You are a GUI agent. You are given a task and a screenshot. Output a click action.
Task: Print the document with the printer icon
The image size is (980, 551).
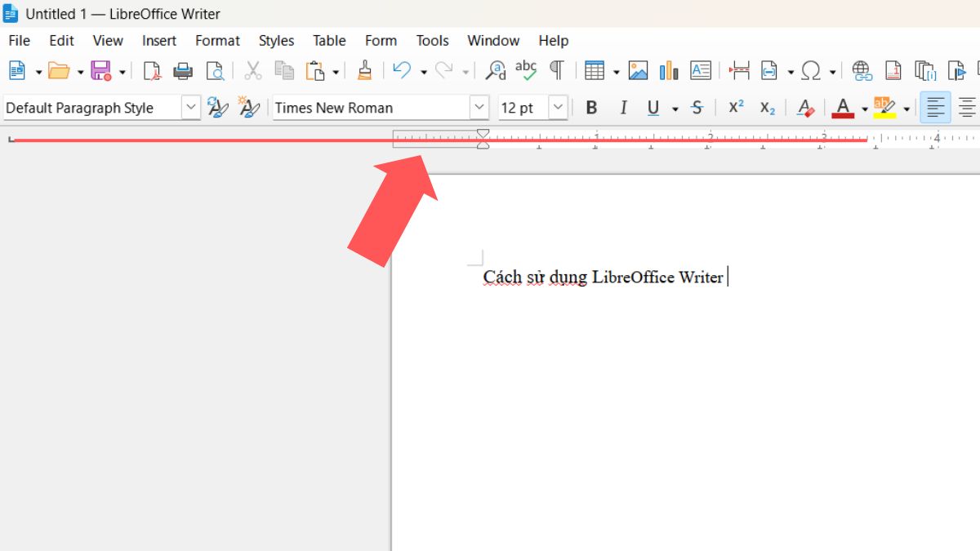tap(183, 71)
